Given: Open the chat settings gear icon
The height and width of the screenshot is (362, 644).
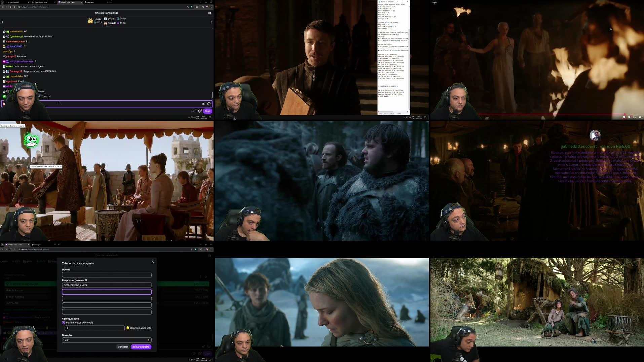Looking at the screenshot, I should 200,111.
